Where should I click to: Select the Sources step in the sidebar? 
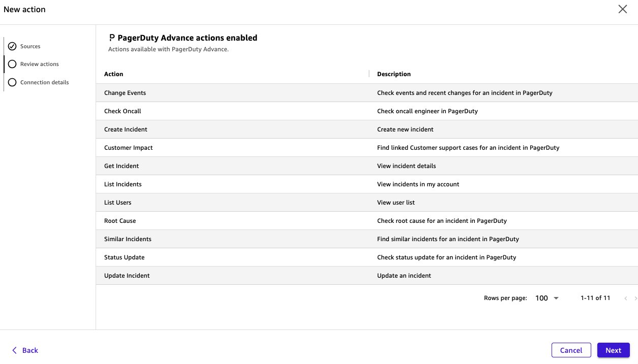tap(31, 46)
